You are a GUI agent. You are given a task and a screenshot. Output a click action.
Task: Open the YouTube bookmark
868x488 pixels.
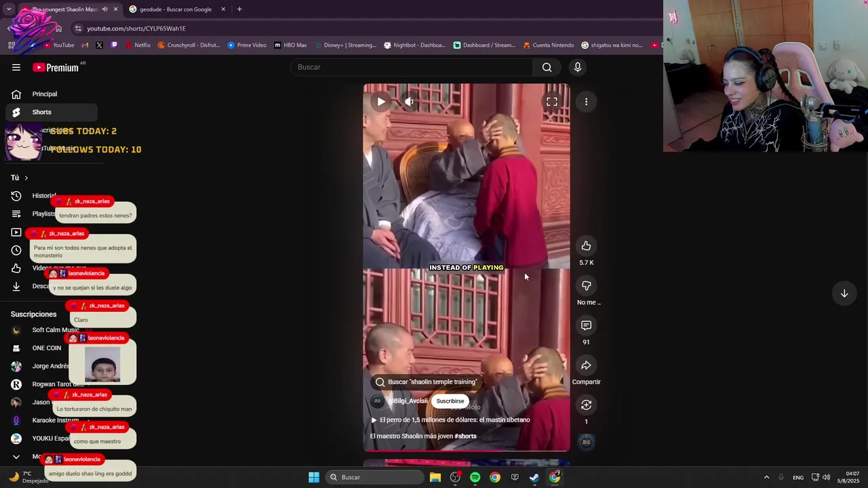click(58, 45)
